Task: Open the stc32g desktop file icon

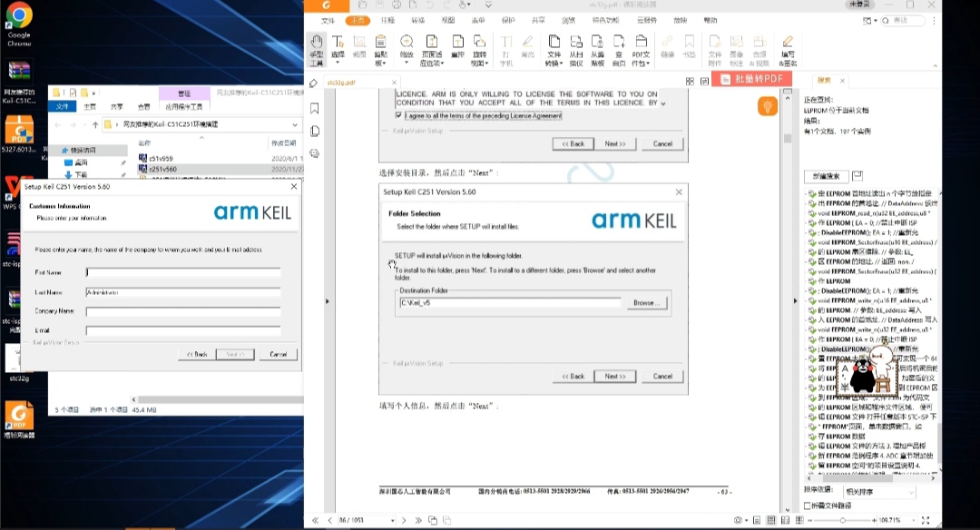Action: tap(19, 363)
